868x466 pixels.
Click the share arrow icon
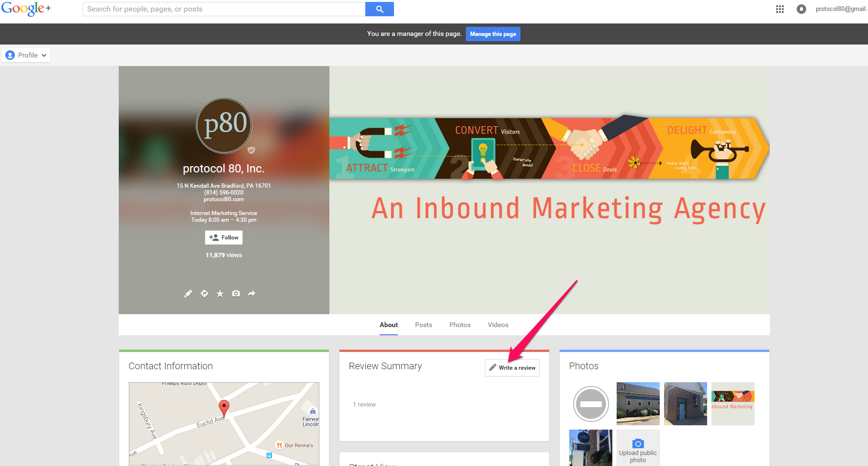click(x=252, y=294)
